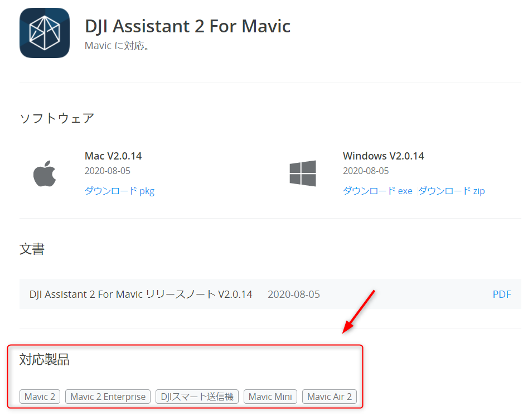Pick the Mavic Mini product tag
523x420 pixels.
tap(270, 397)
